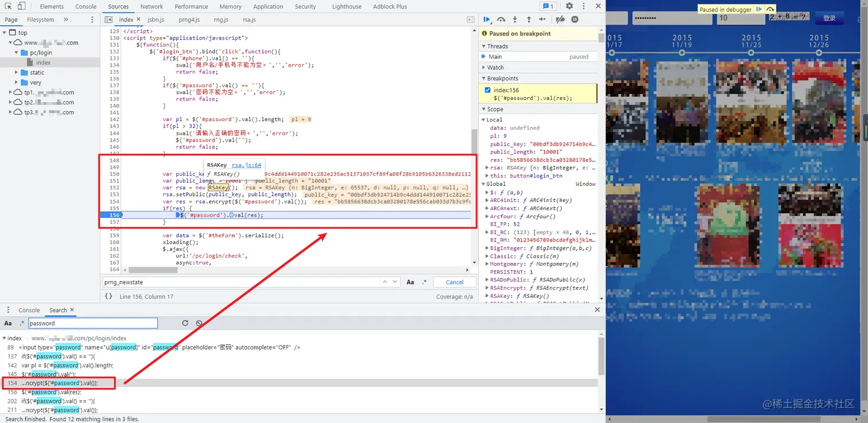Switch to the Console panel tab

click(x=86, y=6)
